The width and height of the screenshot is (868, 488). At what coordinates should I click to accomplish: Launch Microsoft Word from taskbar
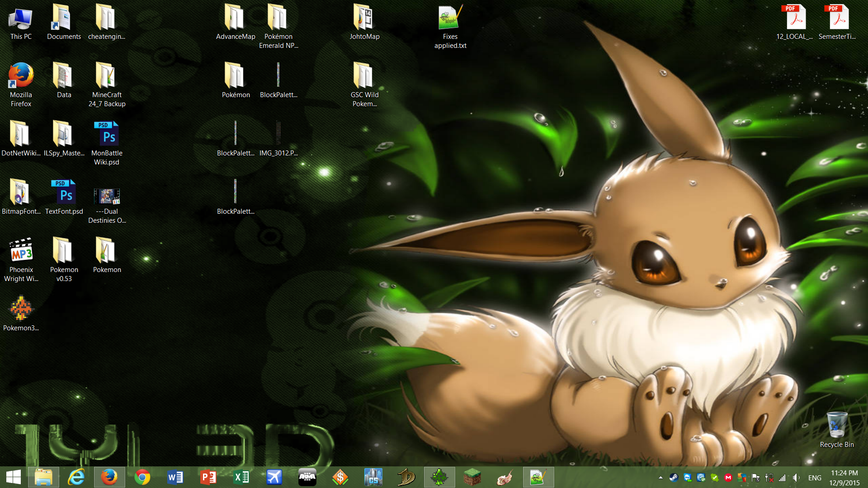pos(175,477)
